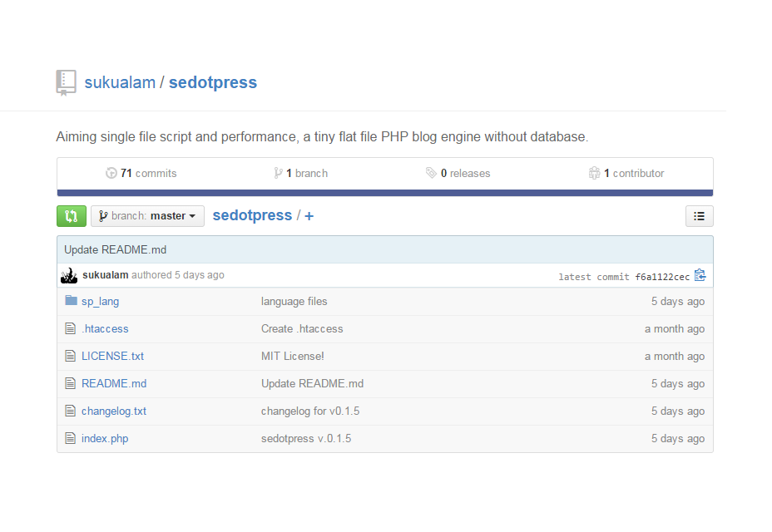Click the repository book icon by the title
This screenshot has height=532, width=772.
coord(66,82)
